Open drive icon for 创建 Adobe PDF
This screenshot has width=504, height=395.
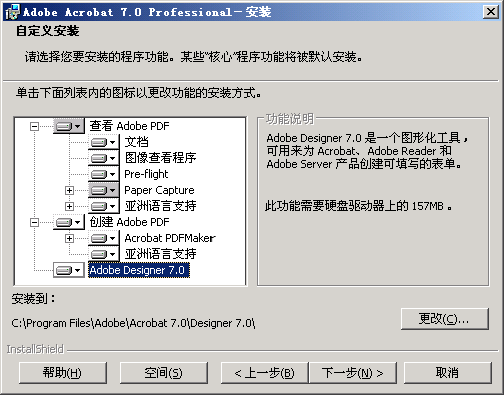69,222
